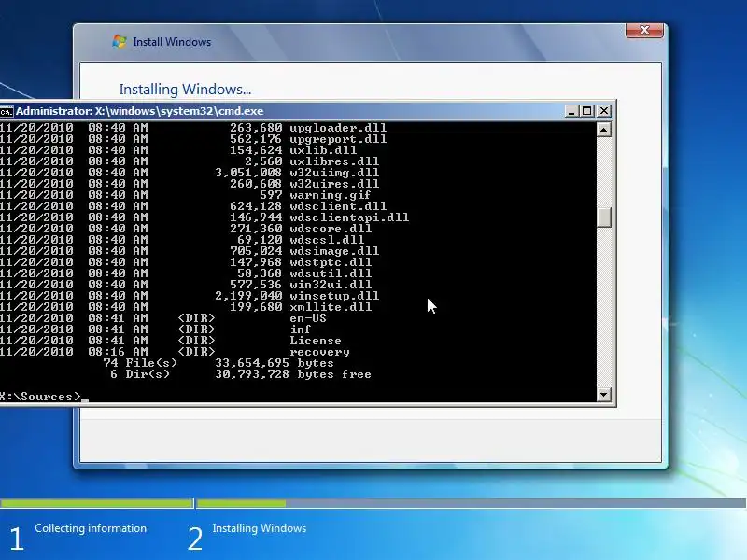Click the wdscsl.dll file name

[327, 240]
